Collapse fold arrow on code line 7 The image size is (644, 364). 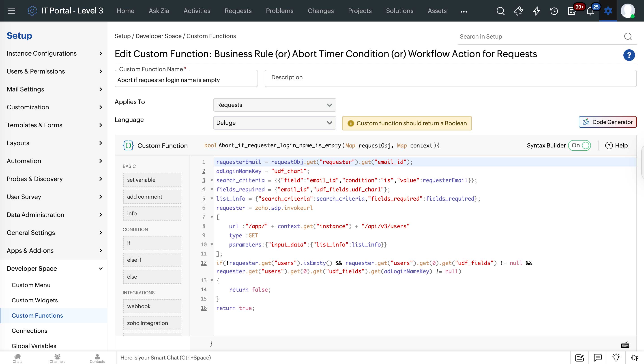point(212,217)
